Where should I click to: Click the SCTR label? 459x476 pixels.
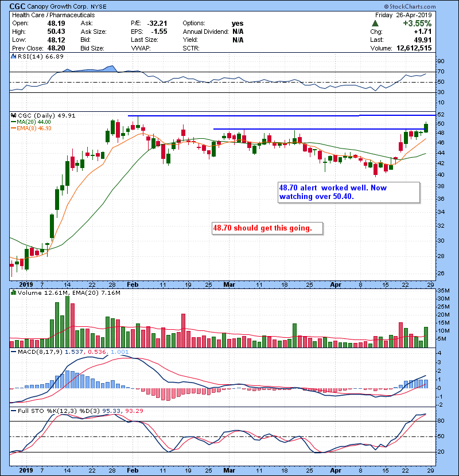[191, 48]
